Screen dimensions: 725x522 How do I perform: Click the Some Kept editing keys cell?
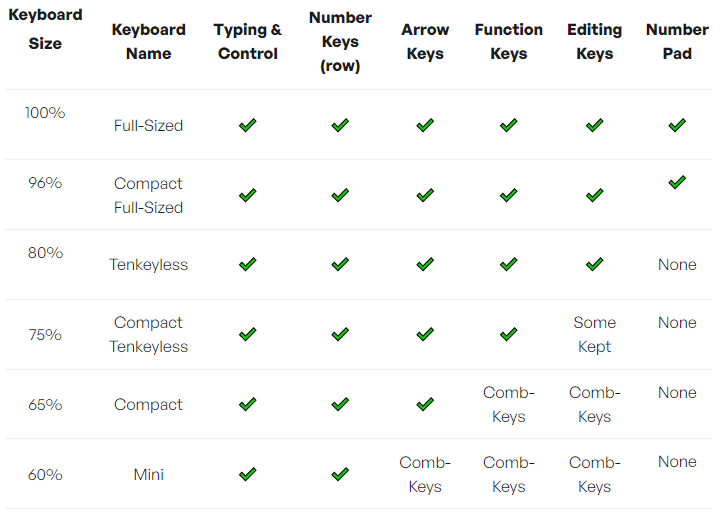pyautogui.click(x=594, y=334)
